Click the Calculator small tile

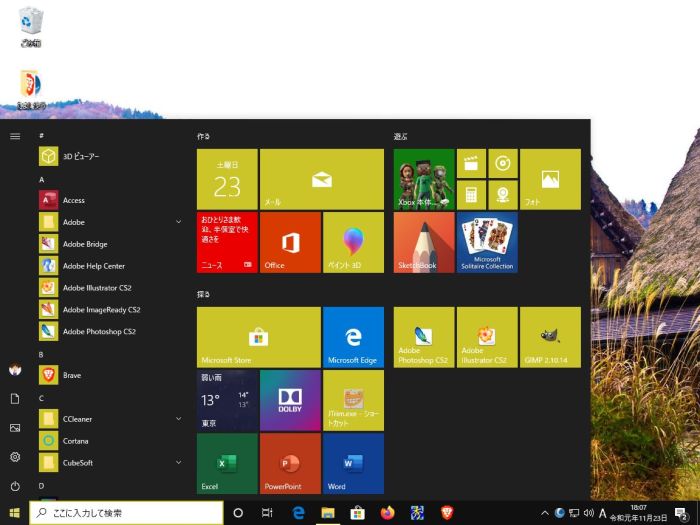pos(471,194)
